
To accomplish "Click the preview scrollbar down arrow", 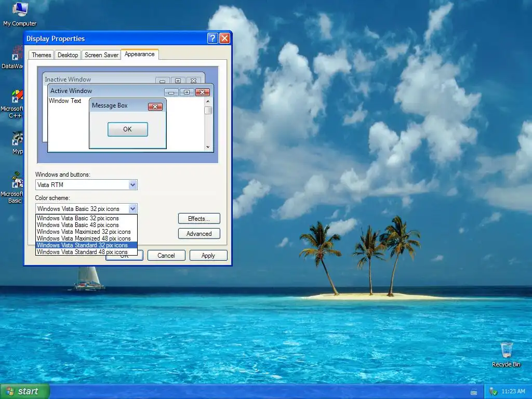I will click(208, 147).
